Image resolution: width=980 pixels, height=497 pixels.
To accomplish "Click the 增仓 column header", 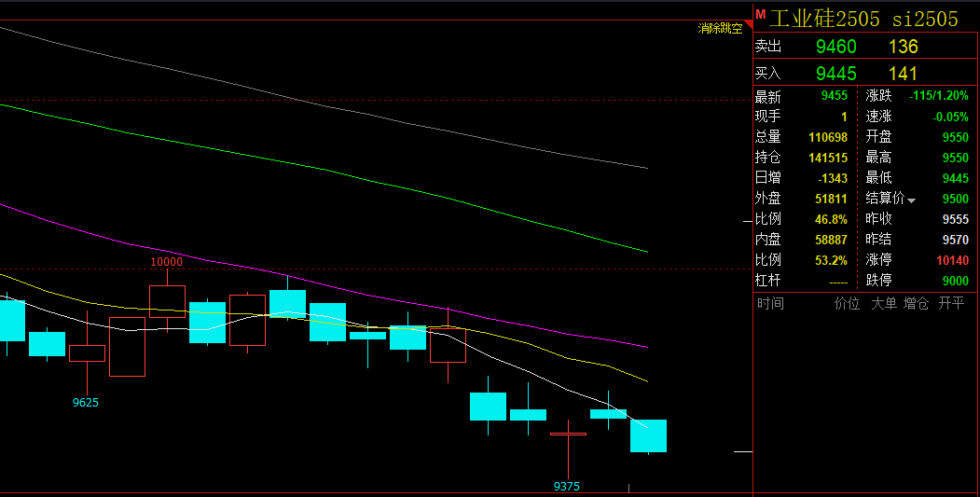I will pos(916,304).
